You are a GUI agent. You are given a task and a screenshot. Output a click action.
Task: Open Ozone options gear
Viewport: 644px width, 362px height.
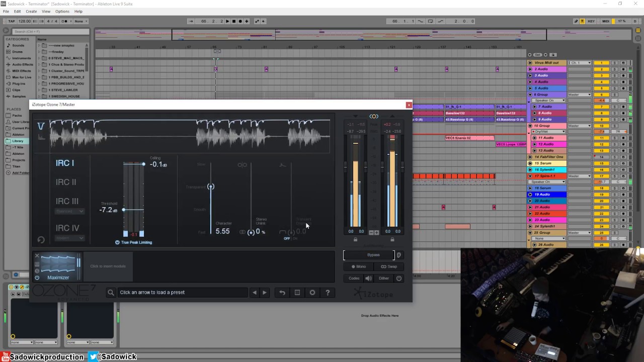312,293
